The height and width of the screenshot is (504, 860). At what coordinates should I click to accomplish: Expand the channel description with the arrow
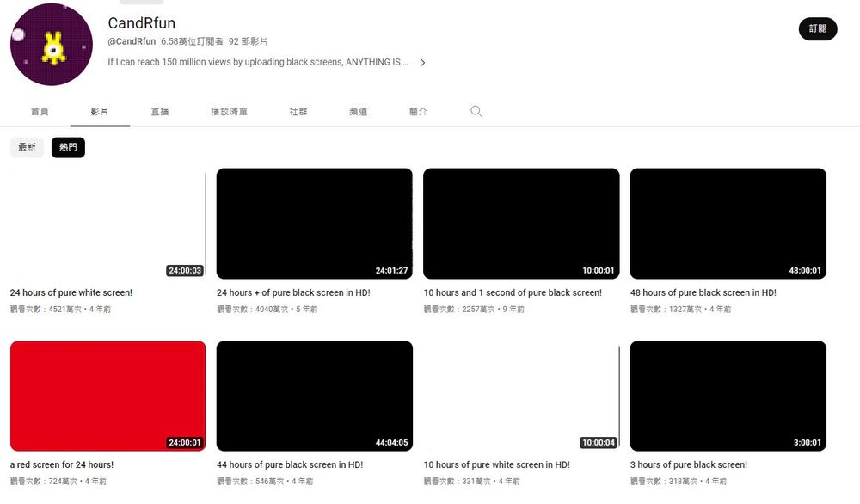coord(421,62)
